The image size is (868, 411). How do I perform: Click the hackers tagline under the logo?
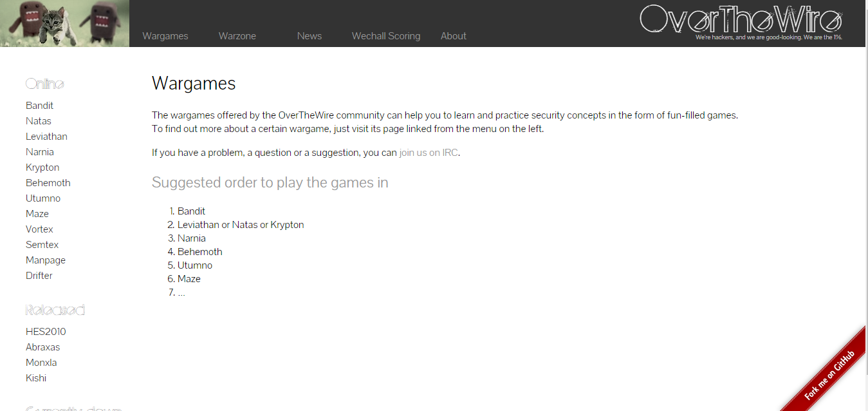coord(769,37)
